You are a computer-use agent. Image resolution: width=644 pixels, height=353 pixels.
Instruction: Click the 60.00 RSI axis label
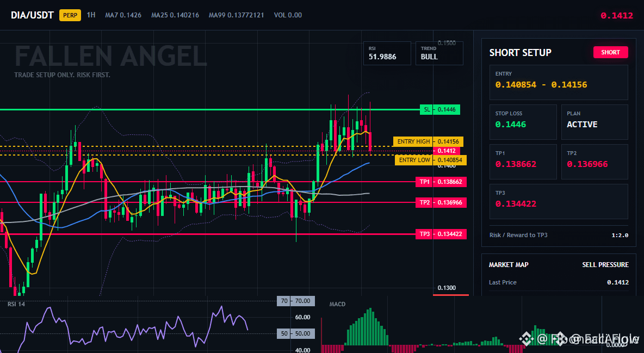[x=302, y=317]
